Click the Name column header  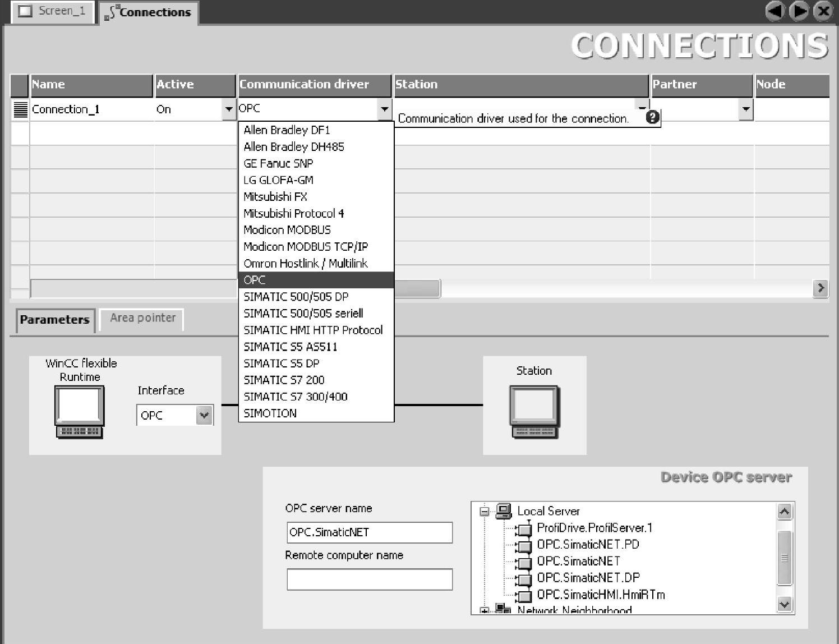click(91, 85)
